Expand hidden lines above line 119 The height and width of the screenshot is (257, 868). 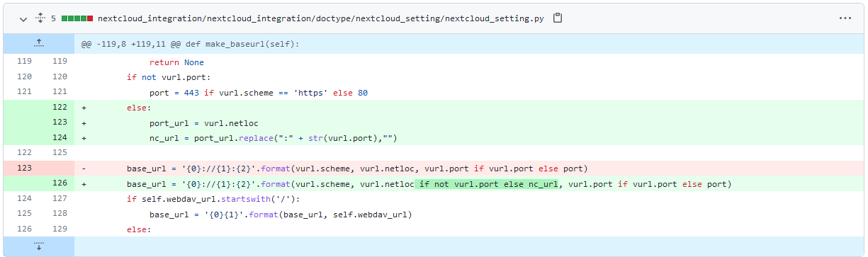pos(39,44)
